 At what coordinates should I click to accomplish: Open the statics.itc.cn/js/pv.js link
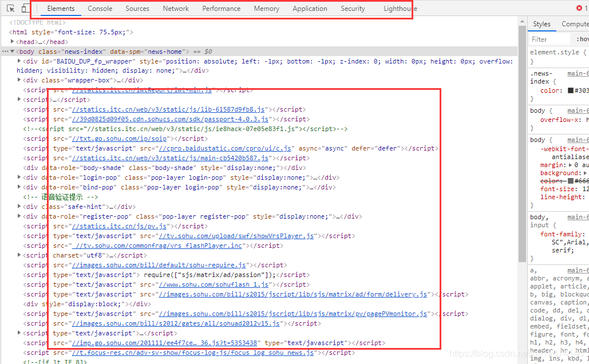(x=119, y=226)
